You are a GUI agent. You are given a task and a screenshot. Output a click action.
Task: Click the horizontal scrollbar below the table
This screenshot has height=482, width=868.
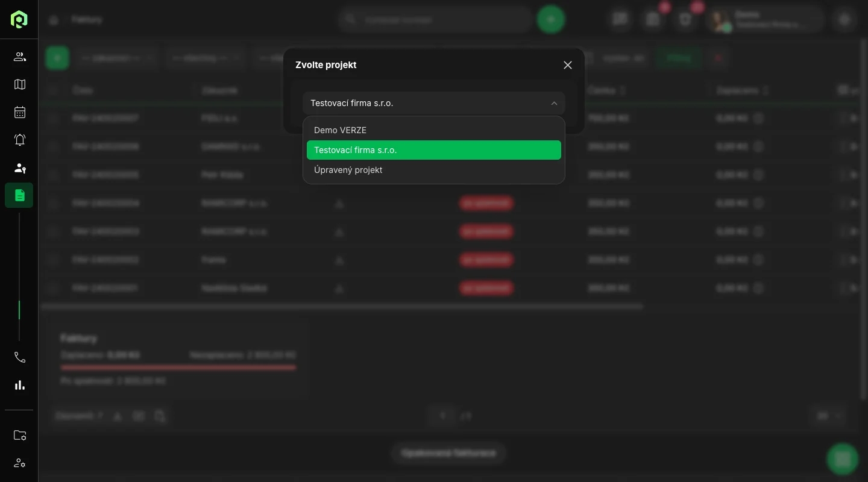[x=342, y=307]
